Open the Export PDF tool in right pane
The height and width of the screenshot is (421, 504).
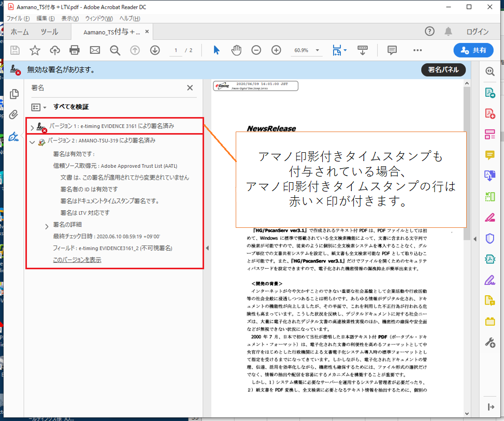coord(490,93)
